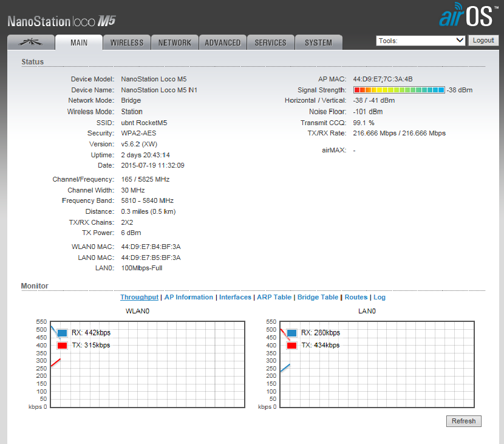Click the Signal Strength color bar

(x=399, y=90)
